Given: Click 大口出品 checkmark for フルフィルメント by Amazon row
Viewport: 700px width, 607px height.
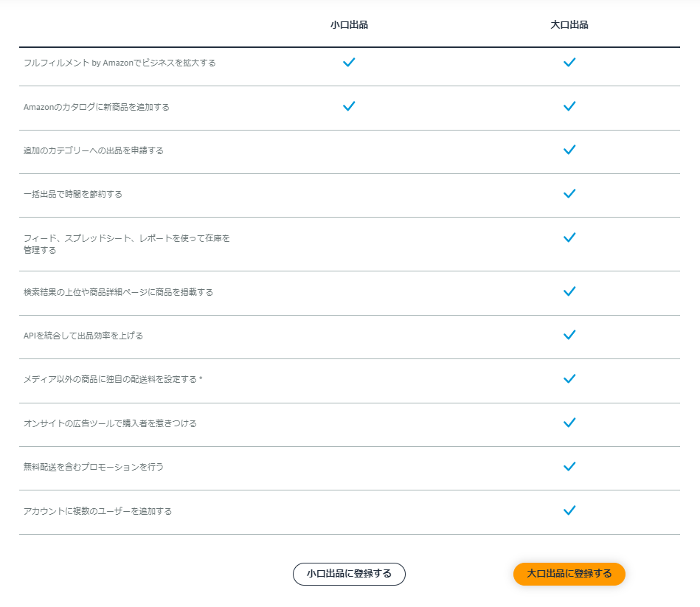Looking at the screenshot, I should [x=569, y=63].
